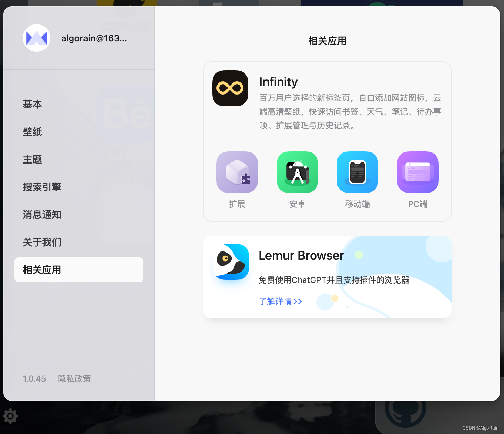Click the 移动端 mobile phone icon
The width and height of the screenshot is (504, 434).
tap(357, 172)
